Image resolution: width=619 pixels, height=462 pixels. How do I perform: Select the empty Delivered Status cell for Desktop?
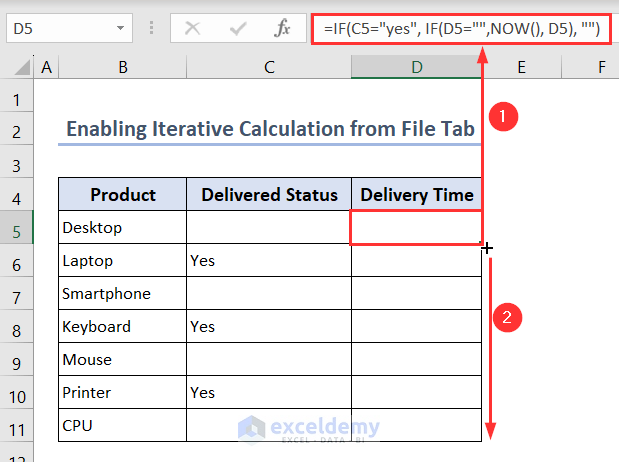[x=269, y=227]
